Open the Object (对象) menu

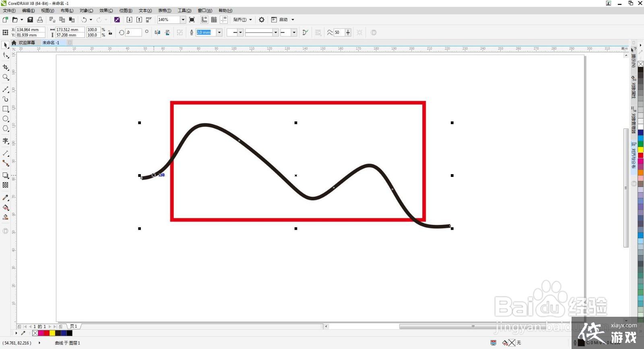tap(86, 10)
